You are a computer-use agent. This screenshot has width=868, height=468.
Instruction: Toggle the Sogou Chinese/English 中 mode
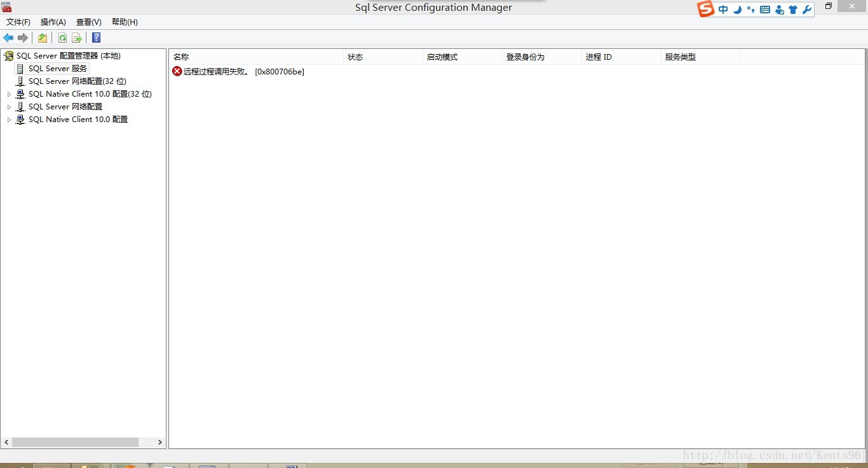(x=723, y=10)
